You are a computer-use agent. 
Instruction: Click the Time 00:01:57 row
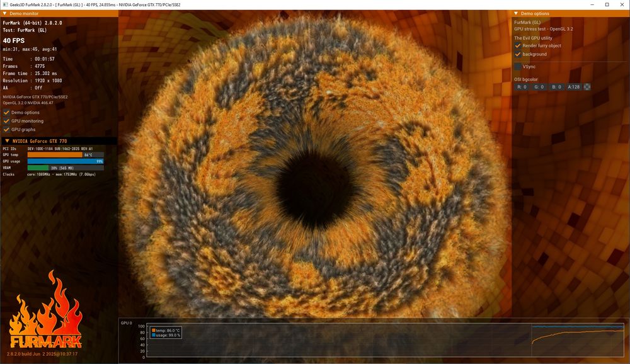tap(28, 59)
